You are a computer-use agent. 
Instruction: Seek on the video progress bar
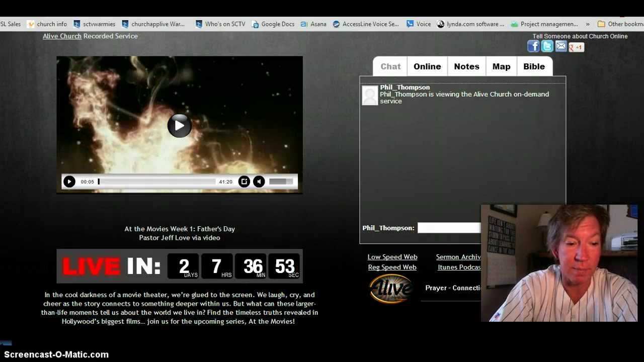pos(157,182)
